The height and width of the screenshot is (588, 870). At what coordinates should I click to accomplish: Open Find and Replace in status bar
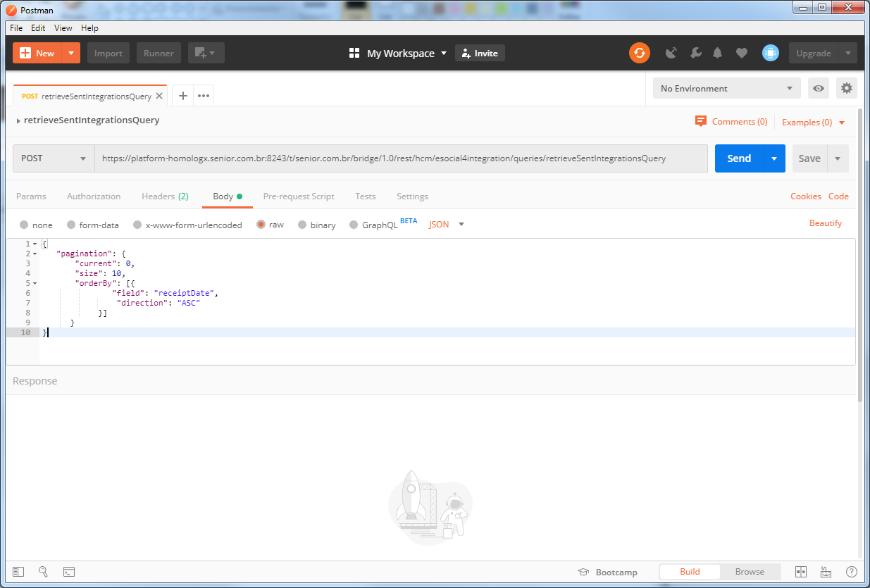43,572
